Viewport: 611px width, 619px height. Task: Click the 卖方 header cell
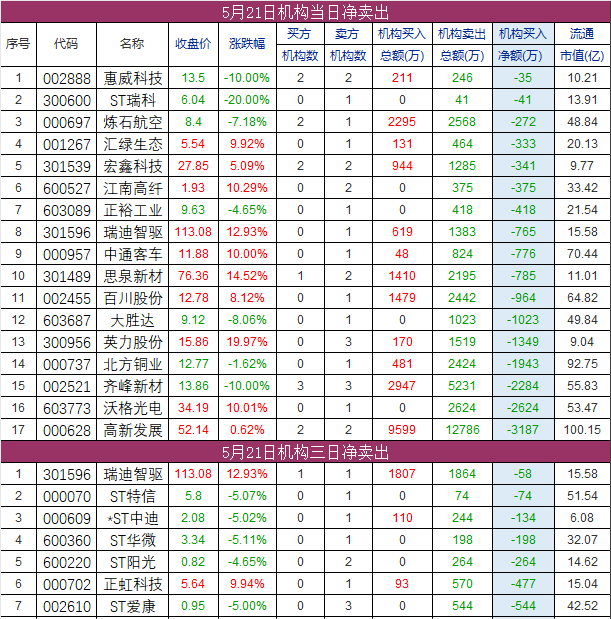click(348, 34)
